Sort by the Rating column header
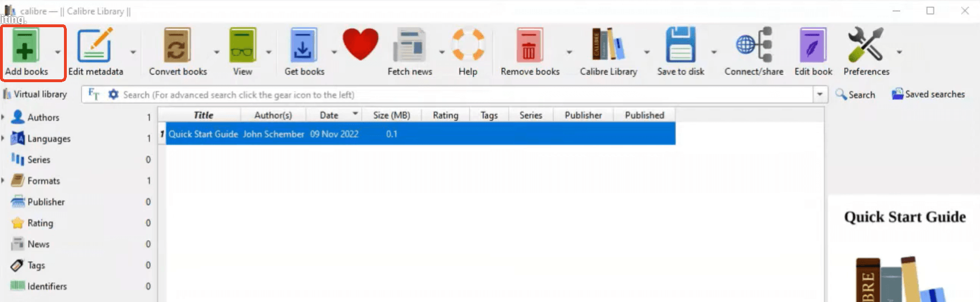Image resolution: width=980 pixels, height=302 pixels. pos(446,115)
